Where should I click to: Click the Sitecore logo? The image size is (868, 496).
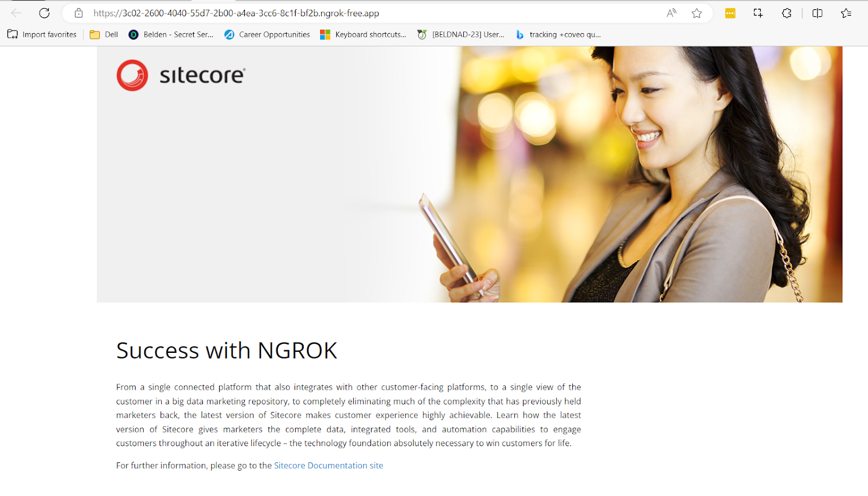click(181, 75)
